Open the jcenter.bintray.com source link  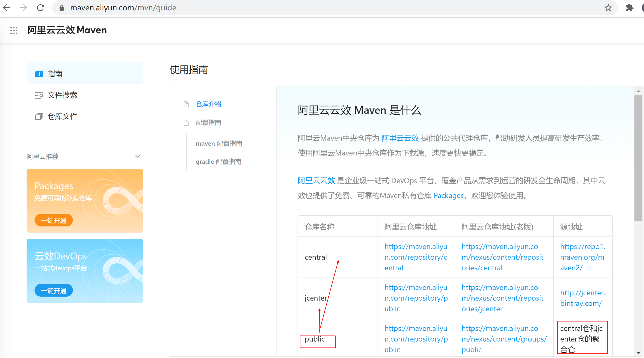[x=582, y=298]
